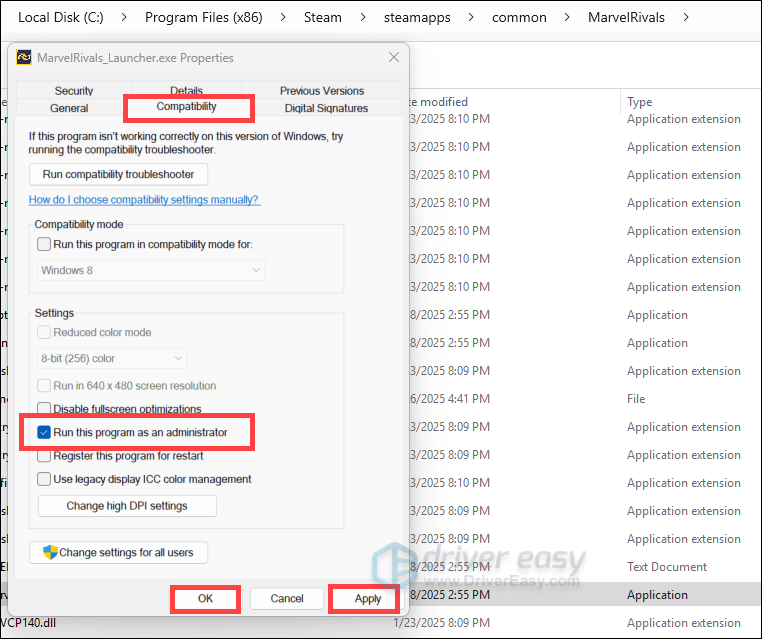This screenshot has width=762, height=639.
Task: Close the Properties dialog with X
Action: pyautogui.click(x=394, y=57)
